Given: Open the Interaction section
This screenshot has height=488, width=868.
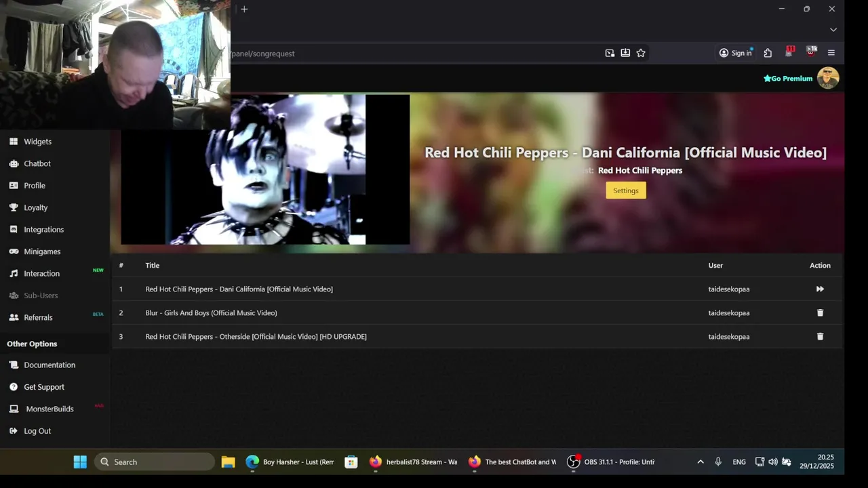Looking at the screenshot, I should pos(41,274).
